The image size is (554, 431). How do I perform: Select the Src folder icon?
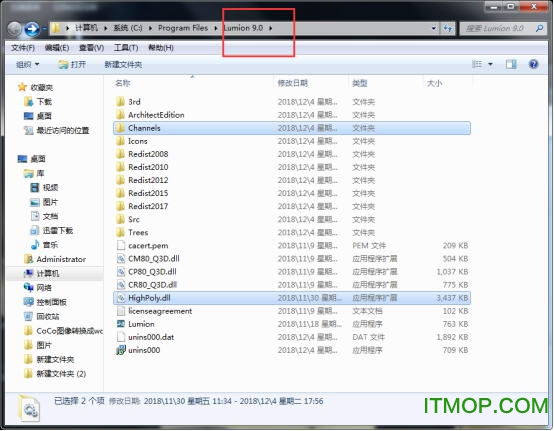click(120, 219)
